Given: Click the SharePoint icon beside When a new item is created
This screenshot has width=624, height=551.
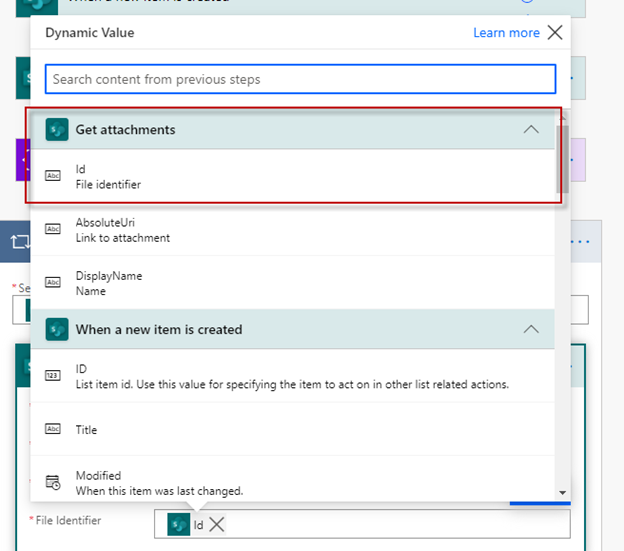Looking at the screenshot, I should [57, 329].
